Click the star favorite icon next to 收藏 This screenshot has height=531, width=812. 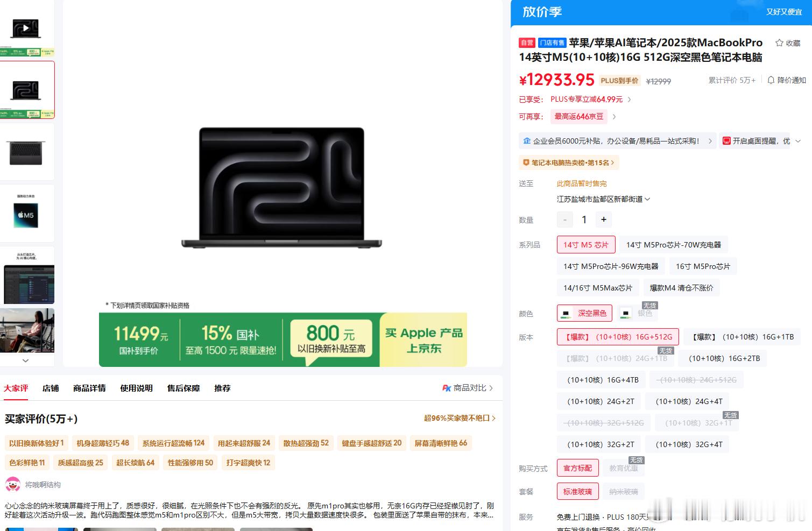pos(779,43)
